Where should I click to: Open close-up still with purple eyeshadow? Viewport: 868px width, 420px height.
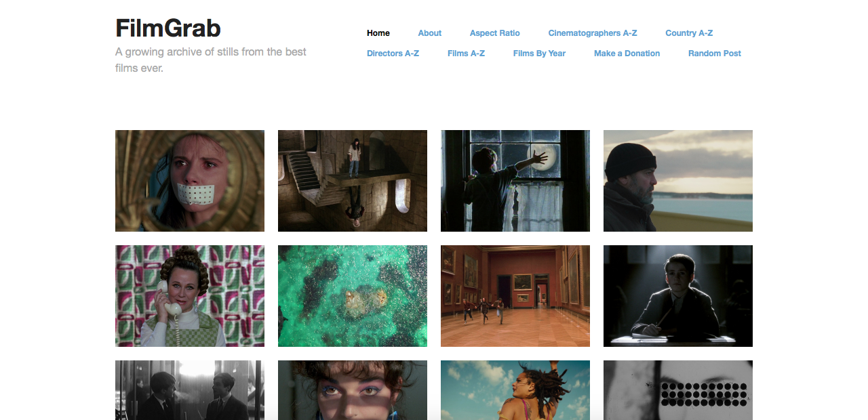tap(353, 390)
